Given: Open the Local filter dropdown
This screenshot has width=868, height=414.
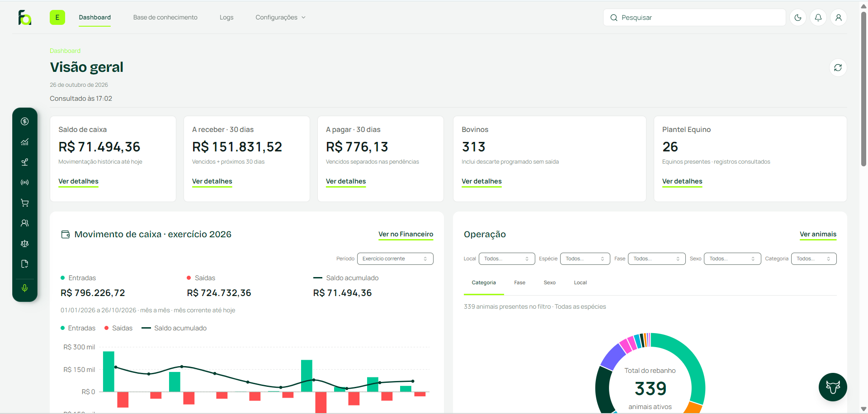Looking at the screenshot, I should point(507,259).
